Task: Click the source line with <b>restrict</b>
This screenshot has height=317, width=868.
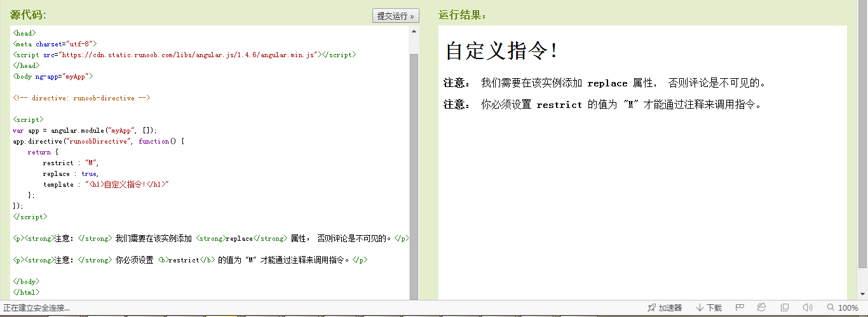Action: point(190,260)
